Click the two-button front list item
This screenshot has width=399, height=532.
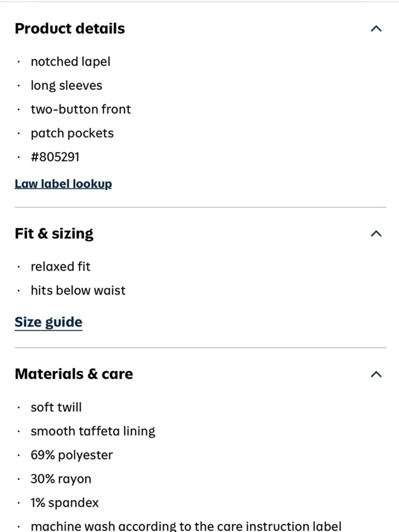coord(81,109)
